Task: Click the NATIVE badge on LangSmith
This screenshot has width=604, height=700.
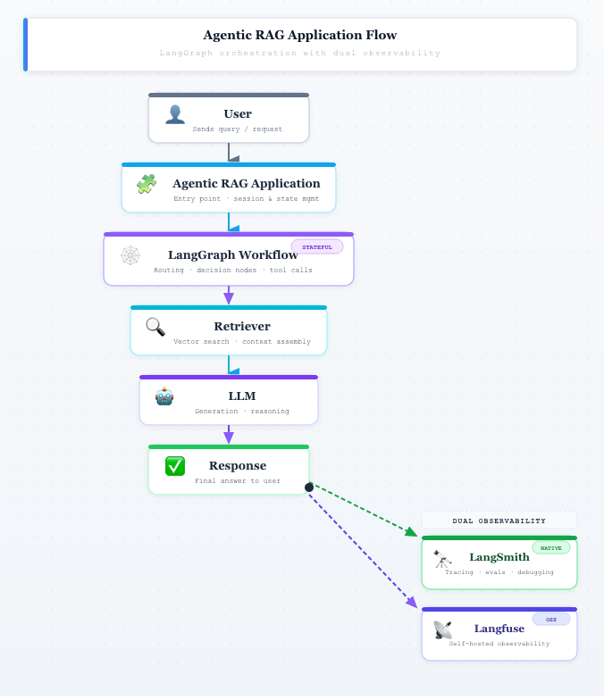Action: point(550,548)
